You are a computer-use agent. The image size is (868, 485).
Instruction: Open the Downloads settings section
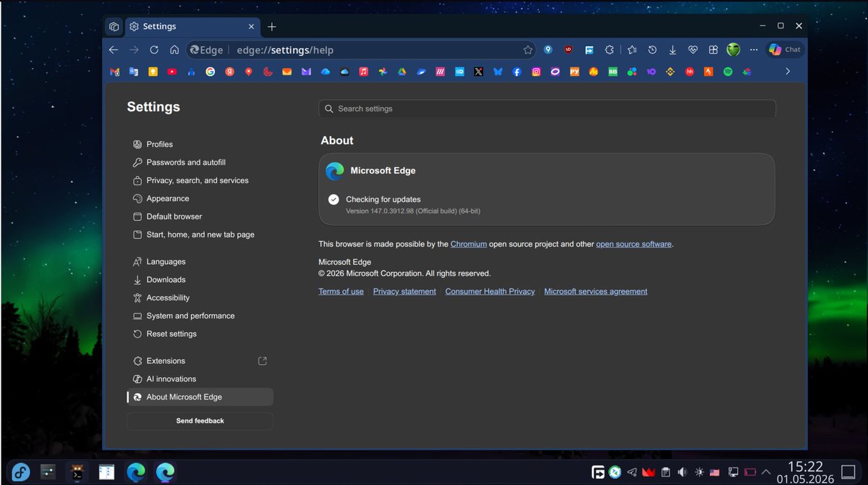click(x=200, y=279)
